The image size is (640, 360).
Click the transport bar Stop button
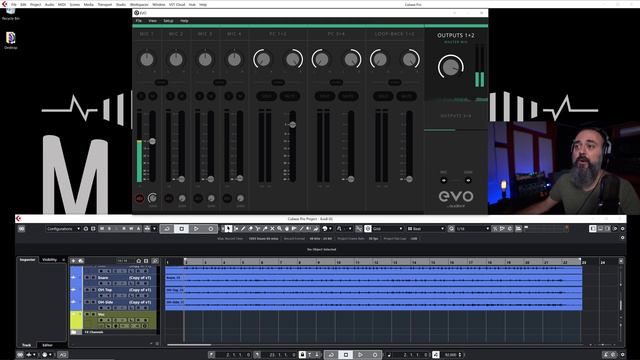pyautogui.click(x=346, y=355)
